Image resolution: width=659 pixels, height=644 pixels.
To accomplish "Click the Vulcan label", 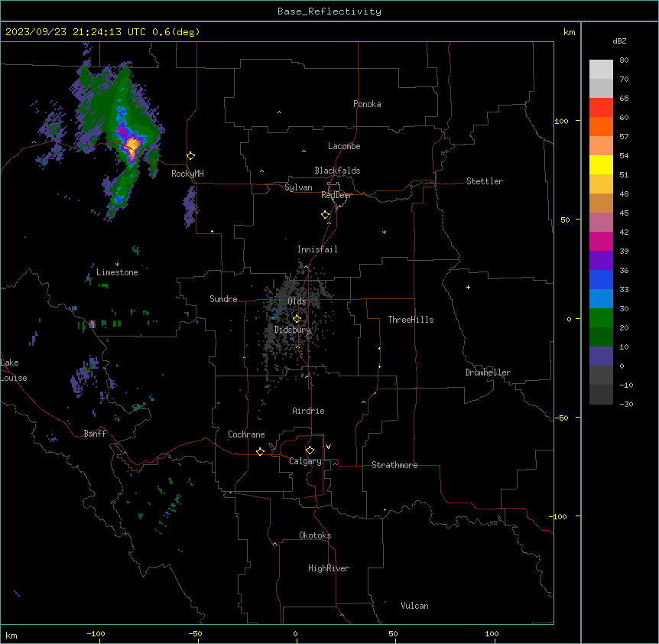I will 415,606.
